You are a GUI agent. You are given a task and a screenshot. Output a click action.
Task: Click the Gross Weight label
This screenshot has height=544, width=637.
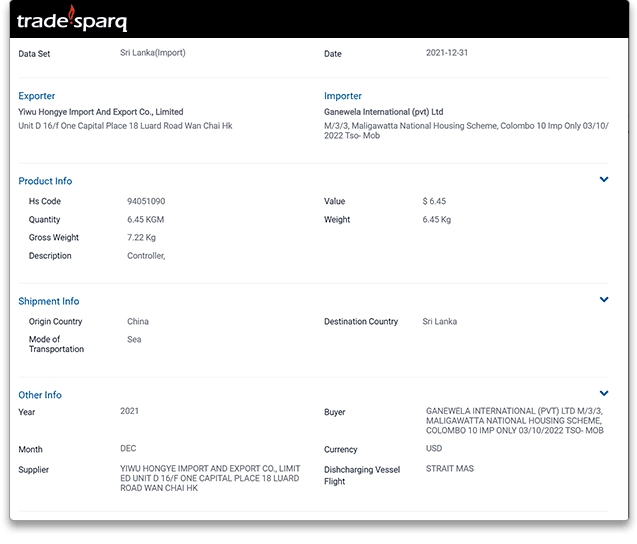tap(54, 237)
